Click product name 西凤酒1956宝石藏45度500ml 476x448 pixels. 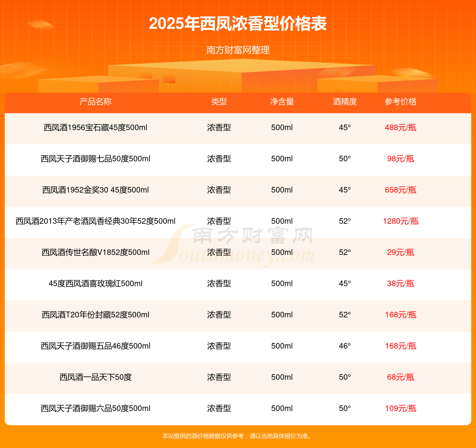tap(95, 127)
